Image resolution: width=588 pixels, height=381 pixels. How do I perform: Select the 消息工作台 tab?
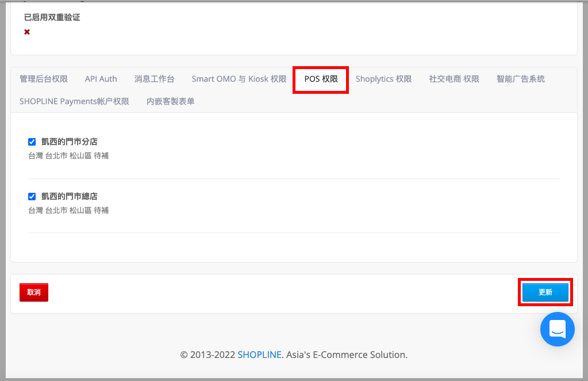154,79
